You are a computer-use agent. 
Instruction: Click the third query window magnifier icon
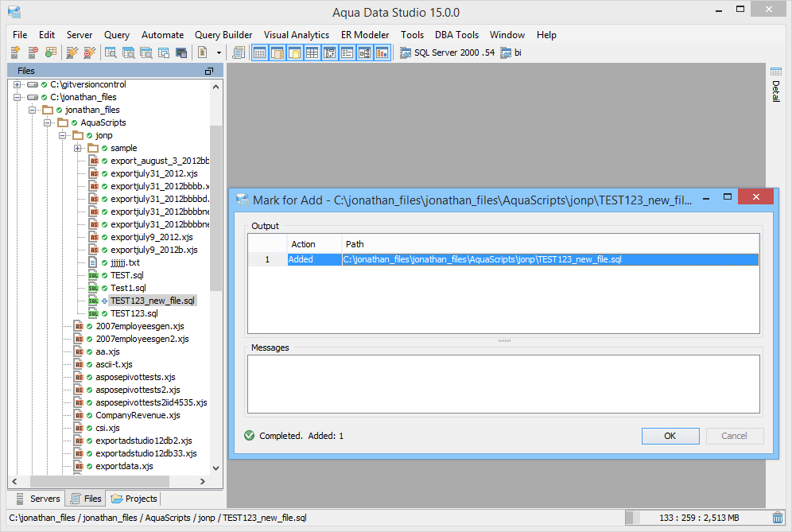tap(146, 52)
